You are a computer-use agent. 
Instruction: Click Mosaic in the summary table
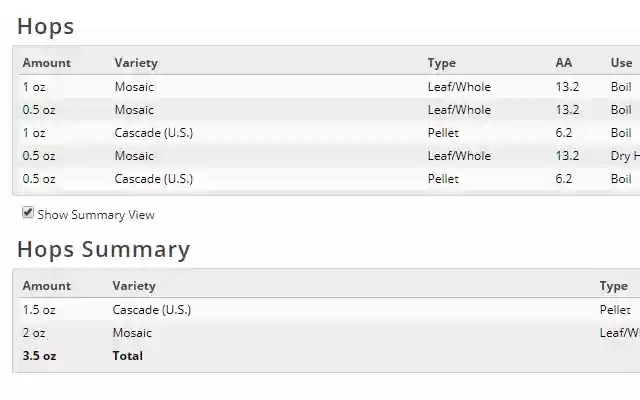tap(132, 333)
